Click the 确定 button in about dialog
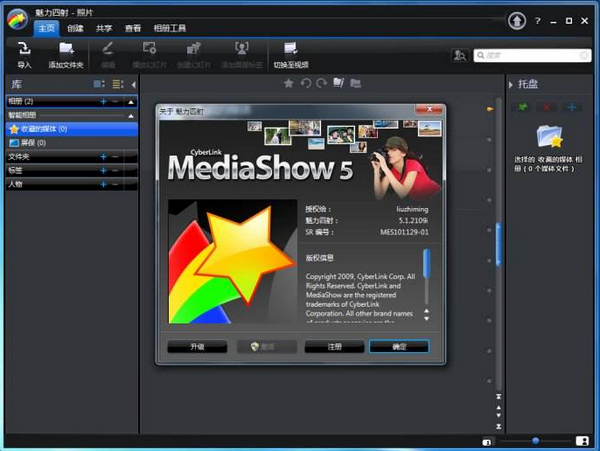600x451 pixels. click(x=399, y=347)
